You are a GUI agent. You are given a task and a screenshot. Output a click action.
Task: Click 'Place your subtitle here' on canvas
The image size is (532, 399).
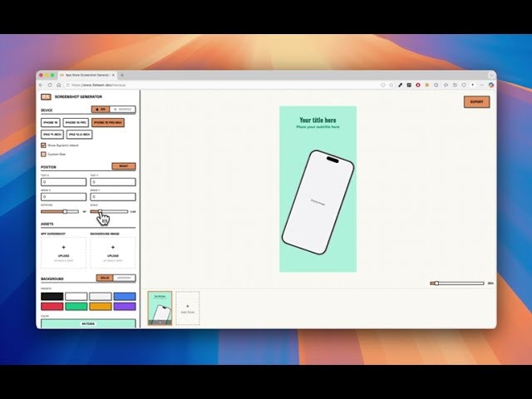coord(318,127)
